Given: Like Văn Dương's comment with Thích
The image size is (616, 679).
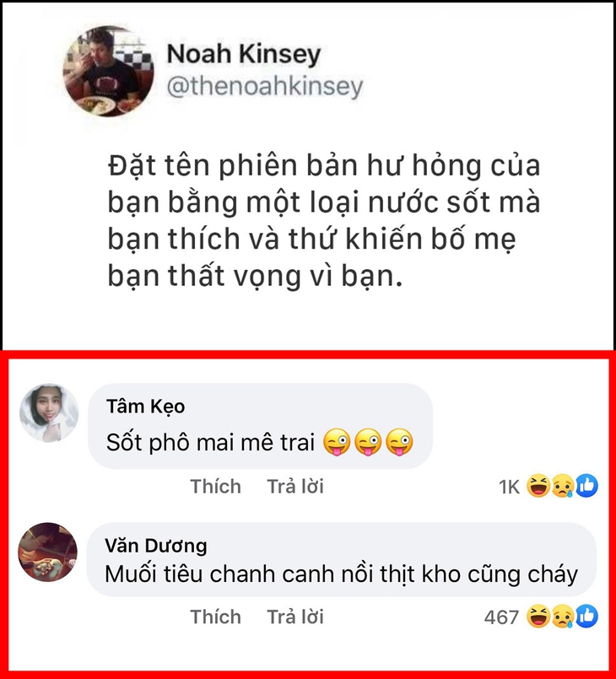Looking at the screenshot, I should click(215, 617).
